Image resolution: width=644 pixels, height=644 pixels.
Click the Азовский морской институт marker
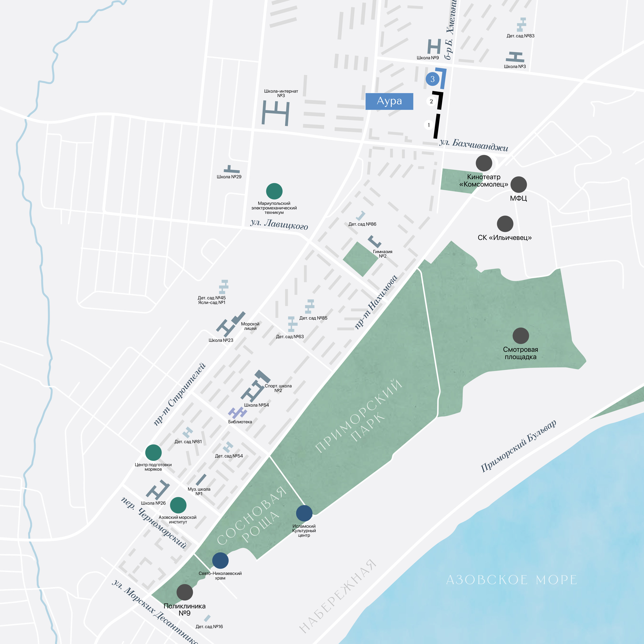coord(178,505)
